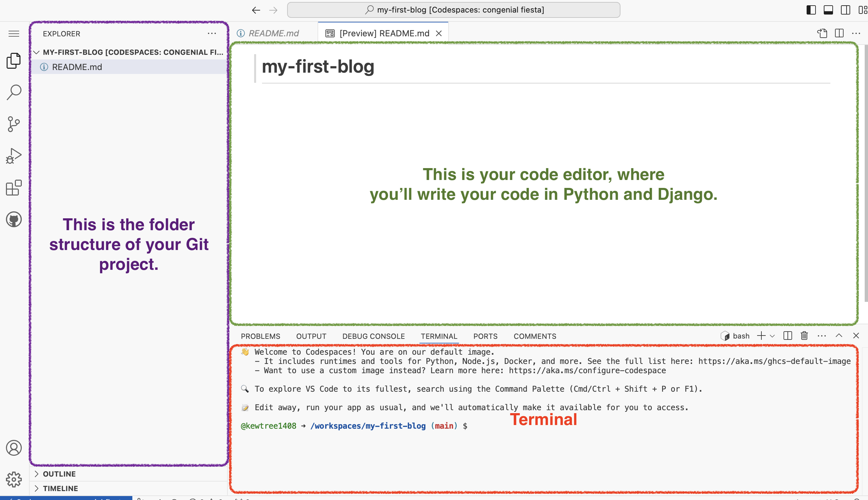Toggle the bottom panel visibility
Screen dimensions: 868x500
[828, 10]
